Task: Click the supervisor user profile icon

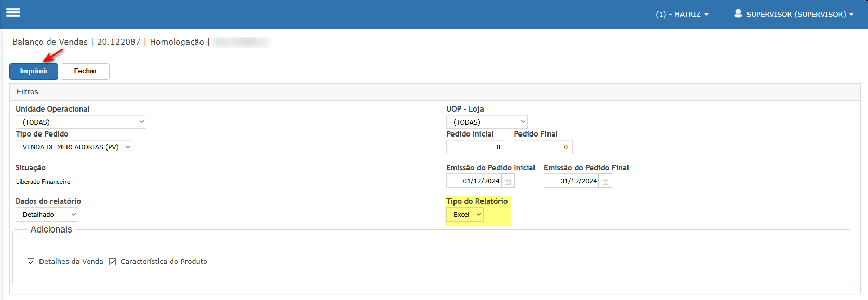Action: point(738,13)
